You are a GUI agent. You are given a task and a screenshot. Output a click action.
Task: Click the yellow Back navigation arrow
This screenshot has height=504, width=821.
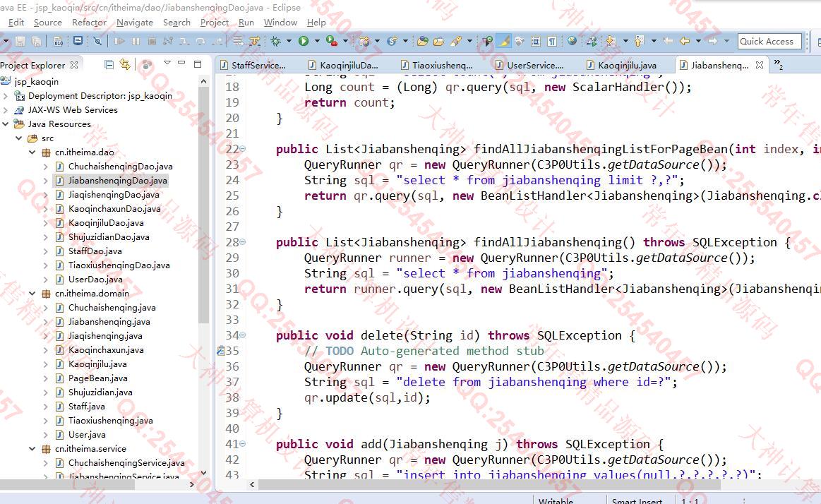(x=684, y=41)
